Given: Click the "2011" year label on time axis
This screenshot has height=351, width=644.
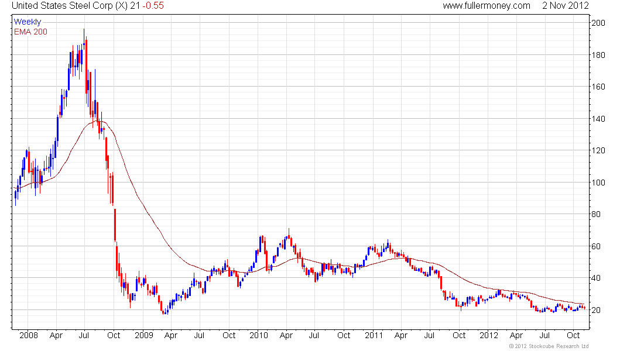Looking at the screenshot, I should 374,335.
